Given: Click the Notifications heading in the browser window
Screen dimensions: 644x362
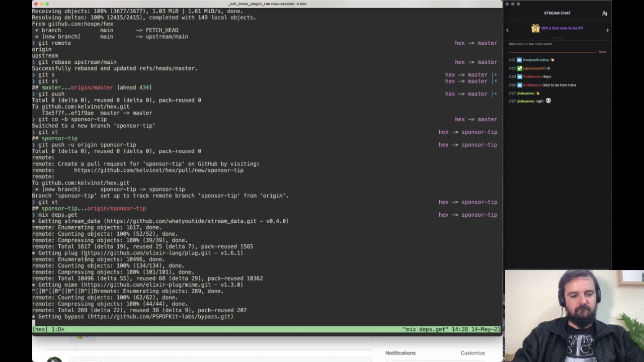Looking at the screenshot, I should point(400,353).
